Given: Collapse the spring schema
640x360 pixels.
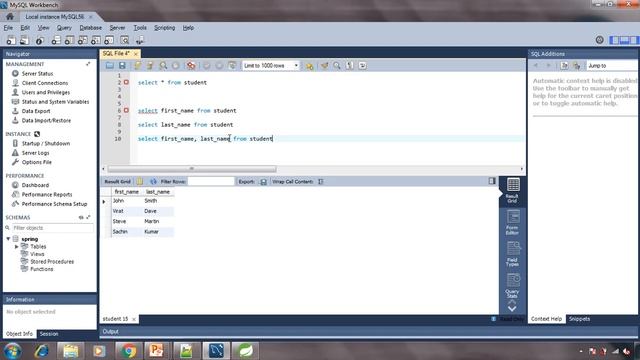Looking at the screenshot, I should click(x=8, y=239).
